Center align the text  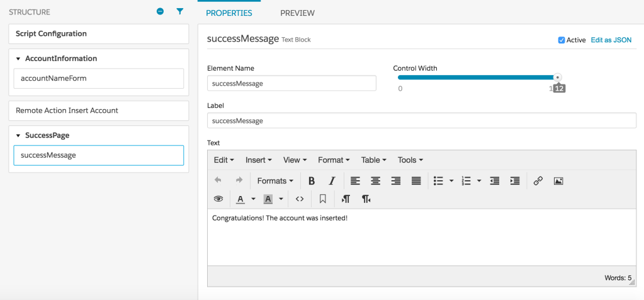375,181
